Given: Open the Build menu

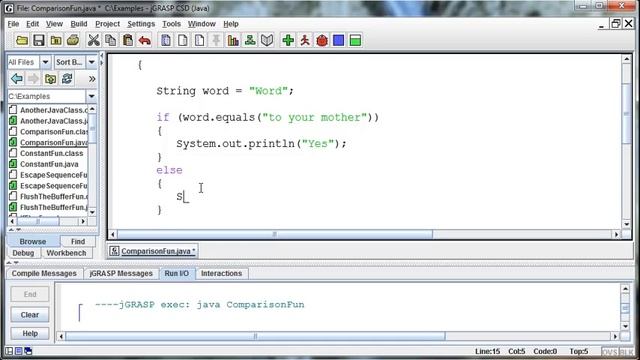Looking at the screenshot, I should [x=79, y=24].
